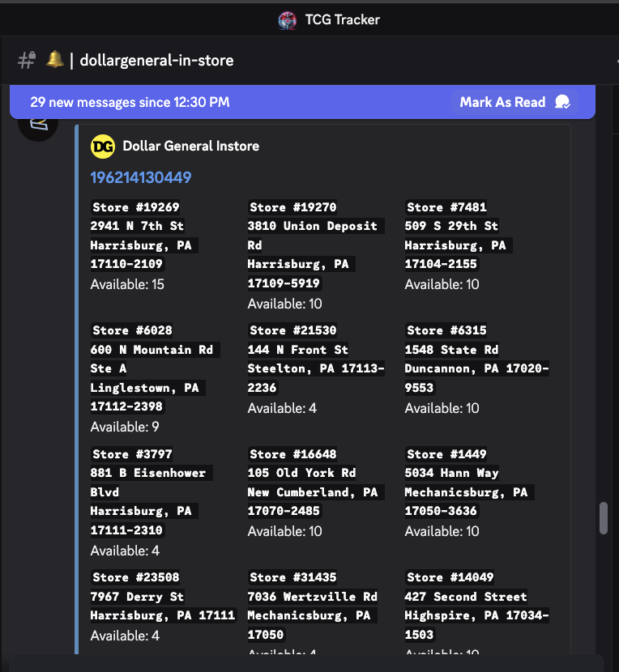Click Duncannon, PA 17020- line
619x672 pixels.
pos(477,368)
